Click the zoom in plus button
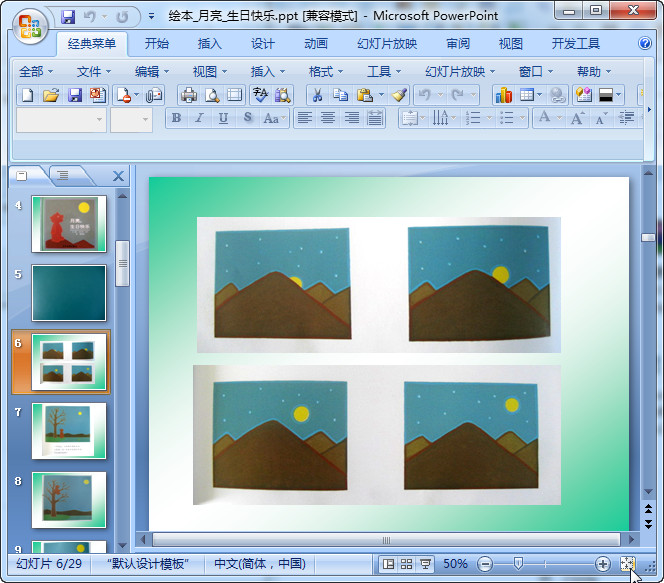 pos(603,564)
